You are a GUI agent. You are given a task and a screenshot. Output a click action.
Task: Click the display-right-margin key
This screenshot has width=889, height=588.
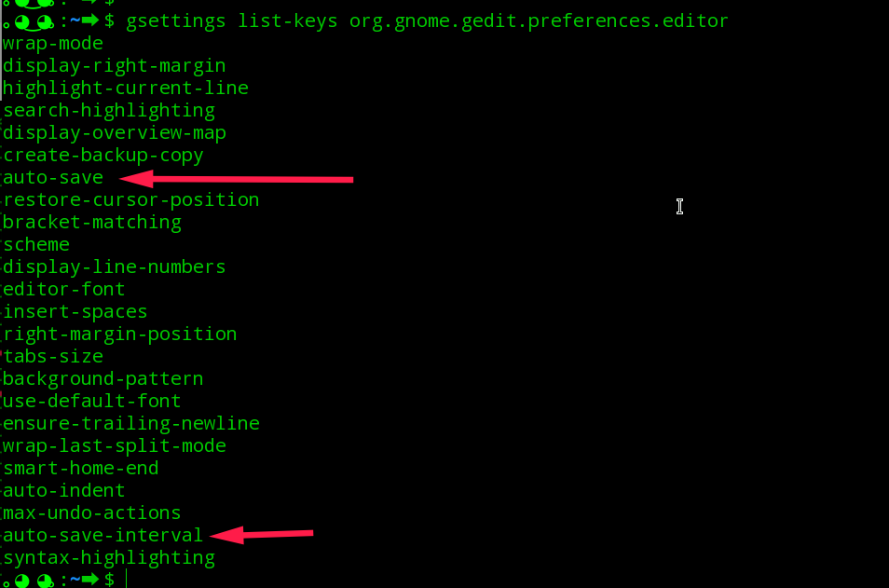pyautogui.click(x=114, y=66)
